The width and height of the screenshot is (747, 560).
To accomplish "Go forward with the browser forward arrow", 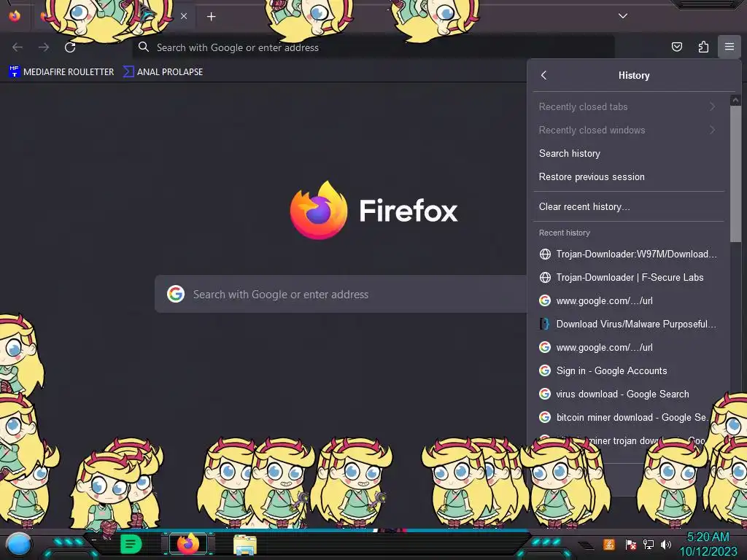I will tap(44, 47).
